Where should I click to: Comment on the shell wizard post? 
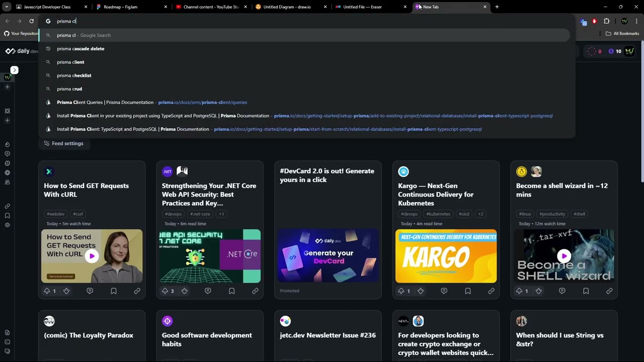(562, 291)
